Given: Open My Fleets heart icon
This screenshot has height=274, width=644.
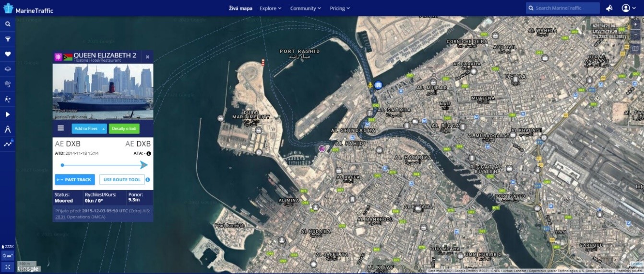Looking at the screenshot, I should (8, 54).
